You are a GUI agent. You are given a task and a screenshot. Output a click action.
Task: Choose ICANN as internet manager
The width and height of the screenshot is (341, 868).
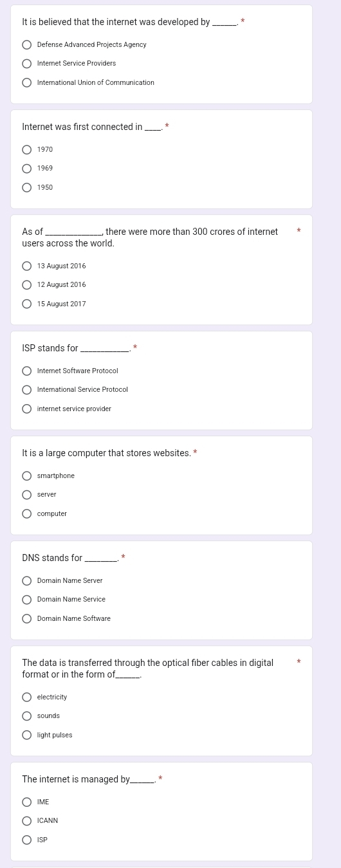[x=27, y=821]
